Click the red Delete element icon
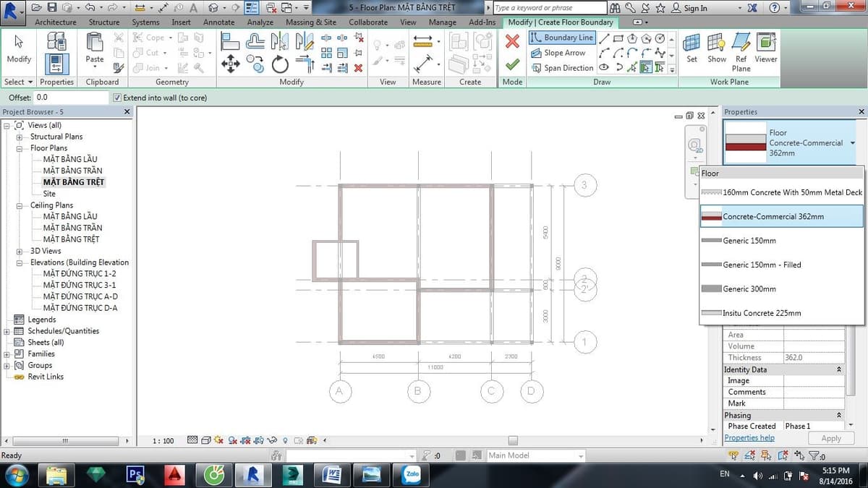Image resolution: width=868 pixels, height=488 pixels. tap(359, 68)
